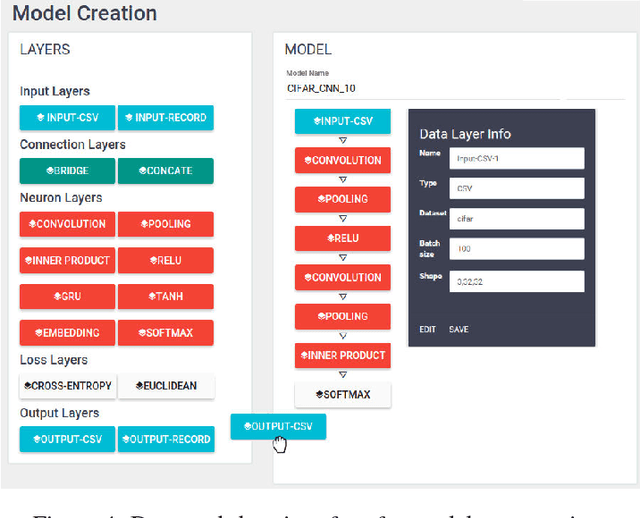Viewport: 640px width, 518px height.
Task: Select red SOFTMAX in Neuron Layers
Action: coord(166,333)
